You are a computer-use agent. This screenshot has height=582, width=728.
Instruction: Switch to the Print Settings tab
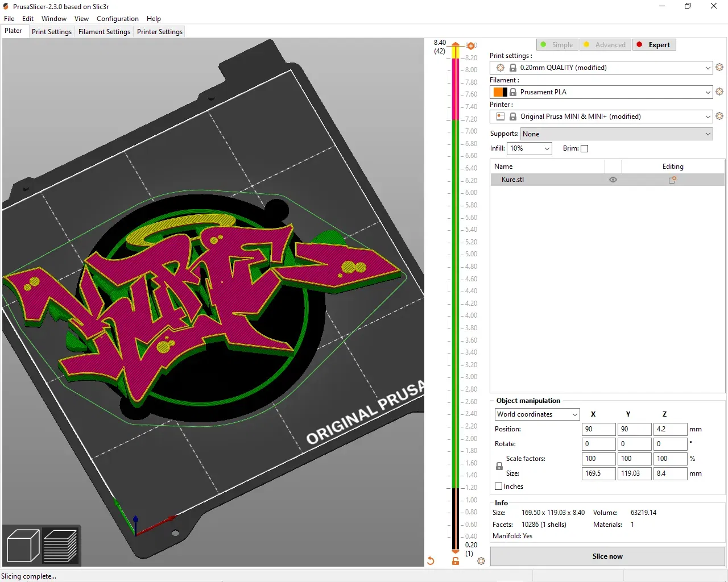[52, 32]
